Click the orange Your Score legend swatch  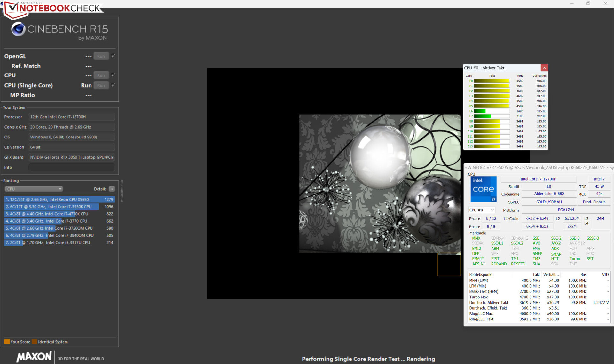pyautogui.click(x=7, y=342)
